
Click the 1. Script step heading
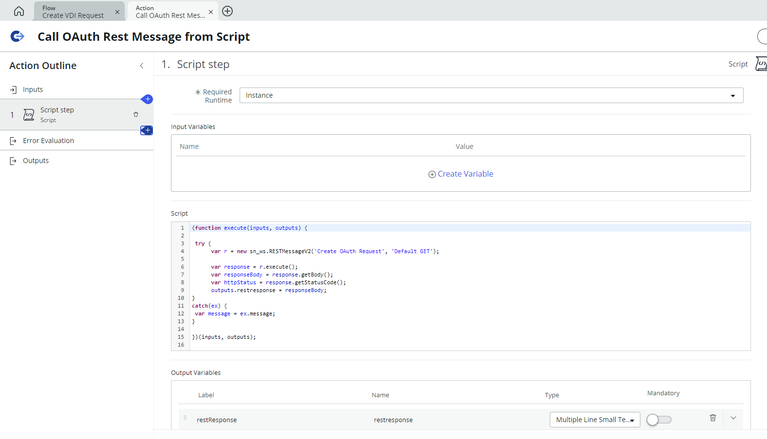click(196, 64)
